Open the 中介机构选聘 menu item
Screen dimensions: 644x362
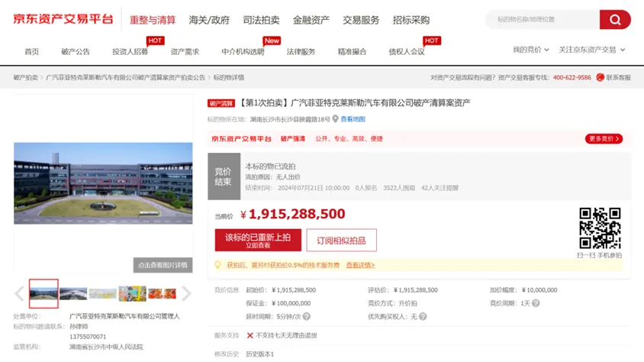243,52
